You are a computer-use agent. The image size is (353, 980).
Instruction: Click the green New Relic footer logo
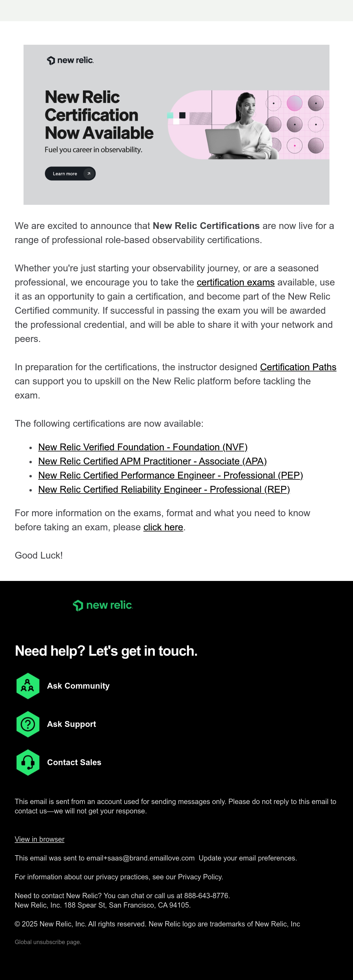click(x=103, y=605)
